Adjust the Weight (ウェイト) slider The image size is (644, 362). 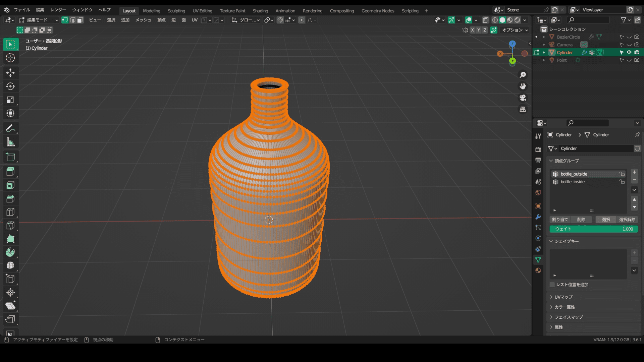coord(593,229)
